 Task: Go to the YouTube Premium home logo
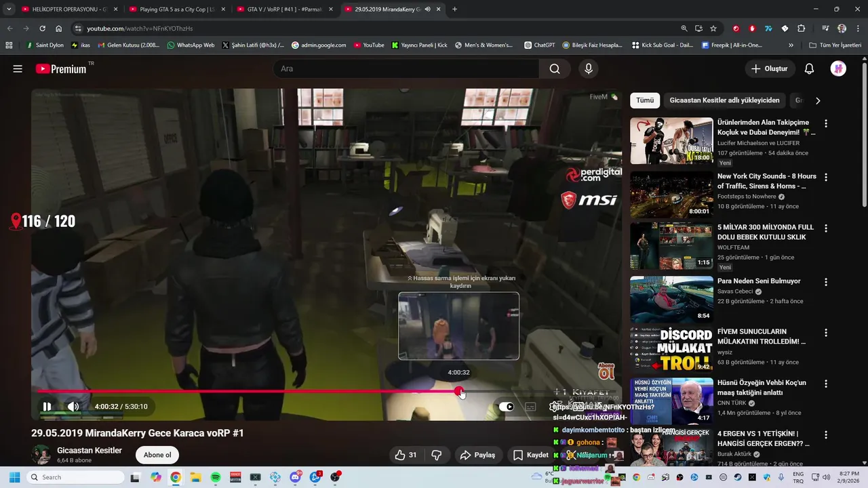pyautogui.click(x=61, y=68)
